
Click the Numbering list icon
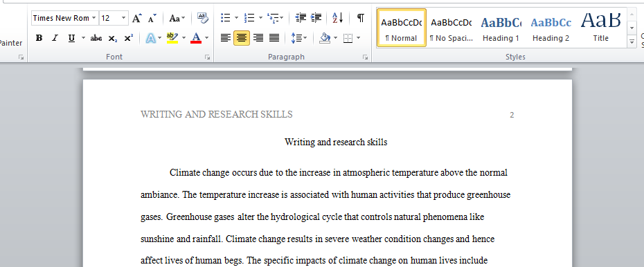(x=249, y=17)
